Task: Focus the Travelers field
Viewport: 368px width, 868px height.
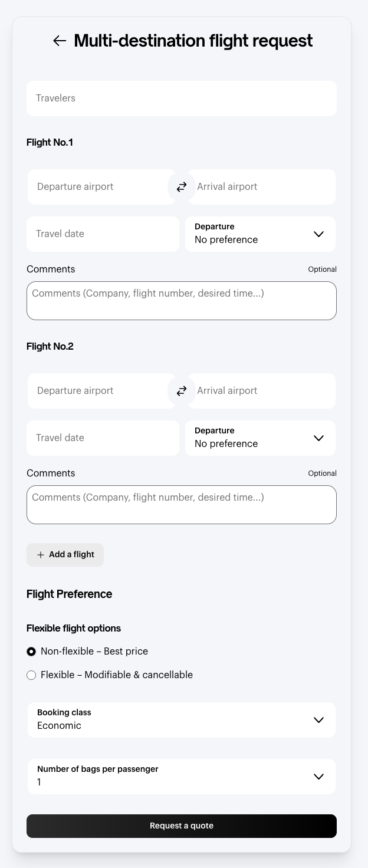Action: click(x=182, y=98)
